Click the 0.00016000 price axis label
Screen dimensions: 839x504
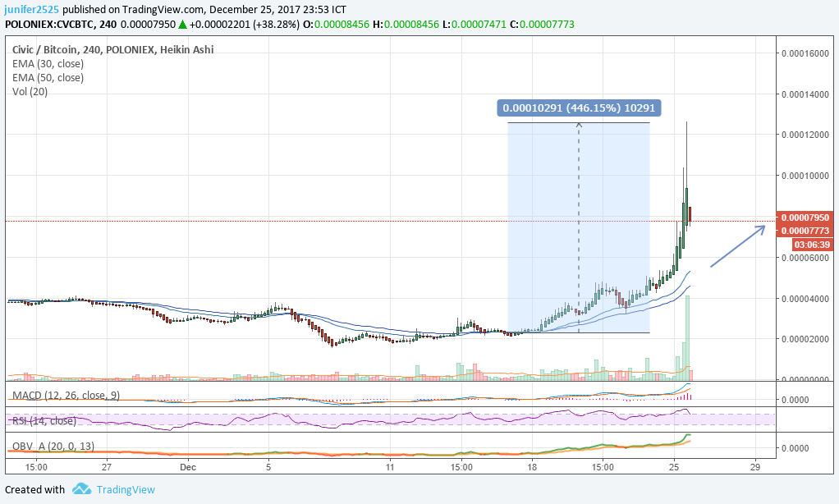(x=805, y=53)
